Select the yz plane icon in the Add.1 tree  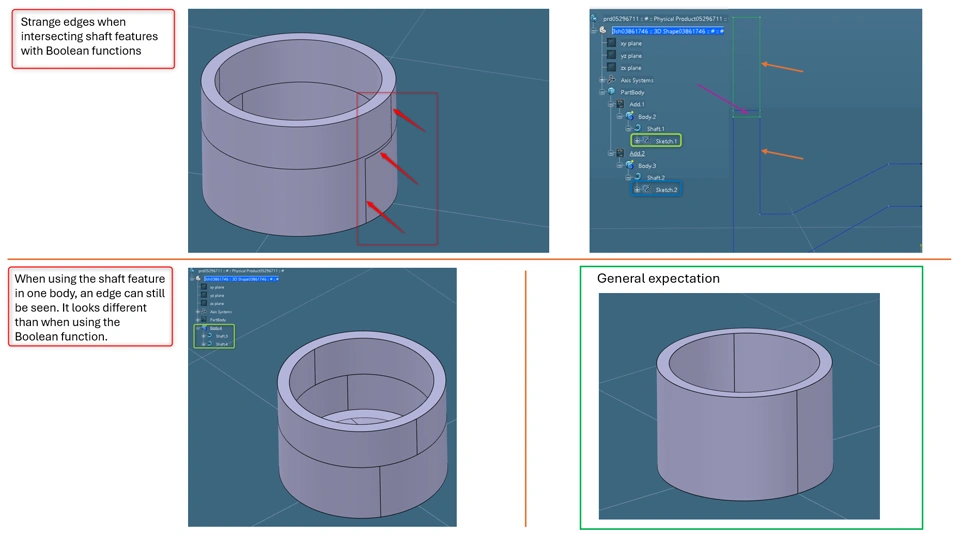point(611,55)
